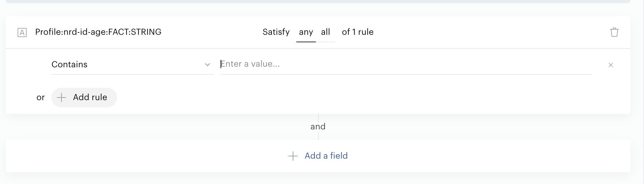Image resolution: width=644 pixels, height=184 pixels.
Task: Add another rule with the Add rule button
Action: pos(84,98)
